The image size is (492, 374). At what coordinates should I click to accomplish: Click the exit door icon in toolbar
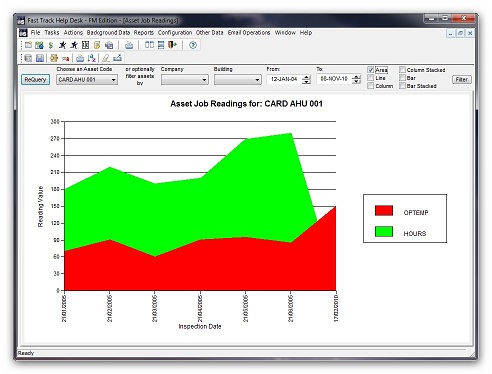pyautogui.click(x=172, y=45)
